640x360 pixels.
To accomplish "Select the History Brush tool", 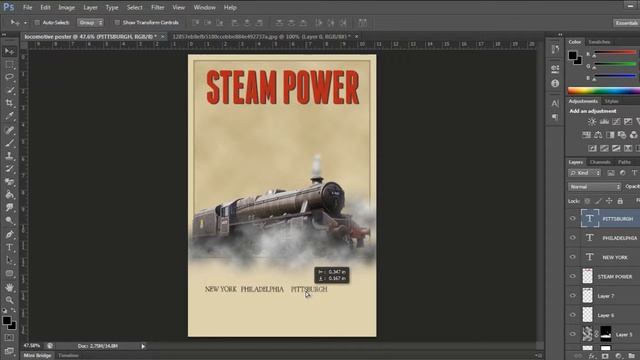I will [9, 169].
